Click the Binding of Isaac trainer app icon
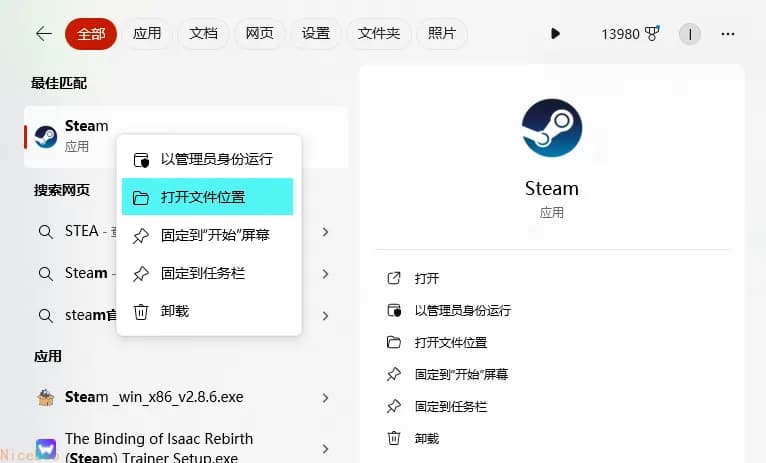 coord(46,449)
